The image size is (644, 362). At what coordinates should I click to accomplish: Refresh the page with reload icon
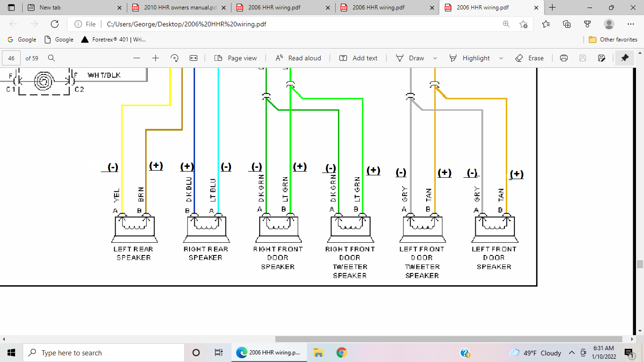pos(55,24)
